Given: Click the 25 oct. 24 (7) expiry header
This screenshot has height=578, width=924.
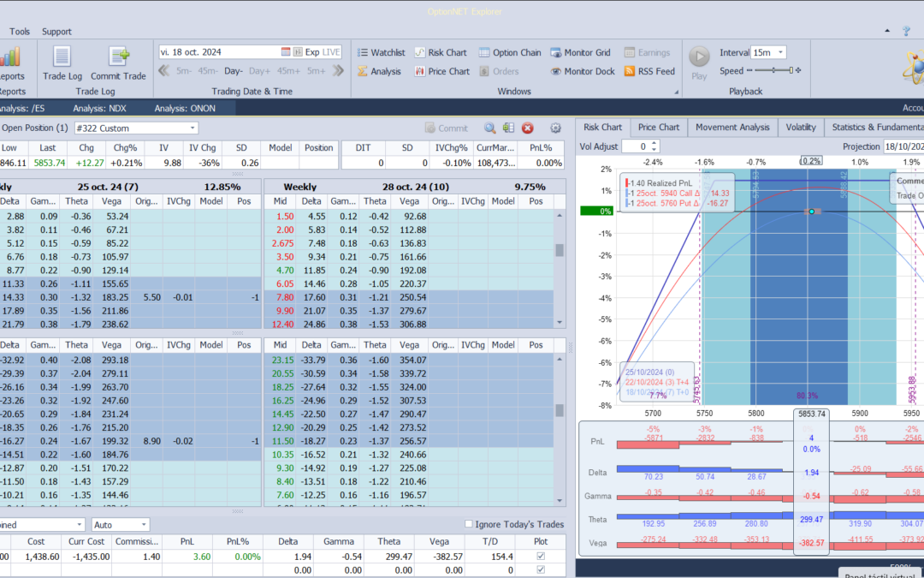Looking at the screenshot, I should pyautogui.click(x=107, y=187).
